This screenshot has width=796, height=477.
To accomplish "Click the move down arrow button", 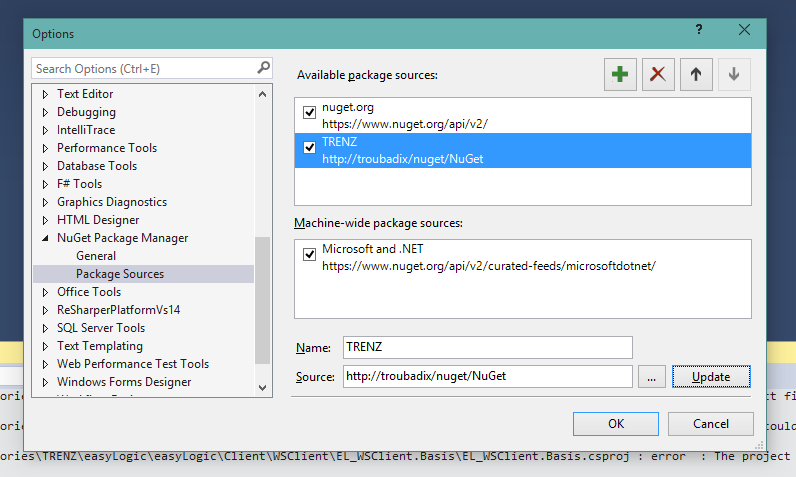I will (734, 75).
